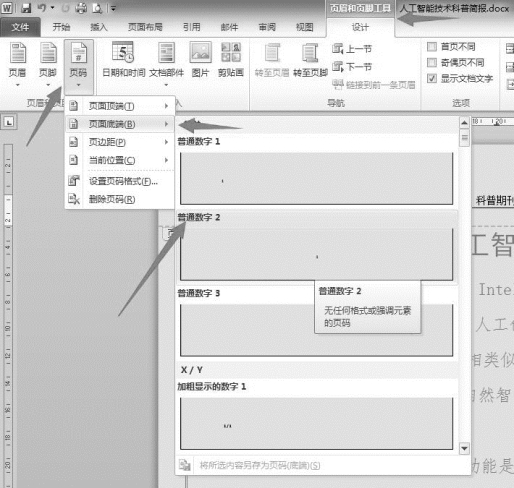Click 下一节 next section button

pos(352,67)
